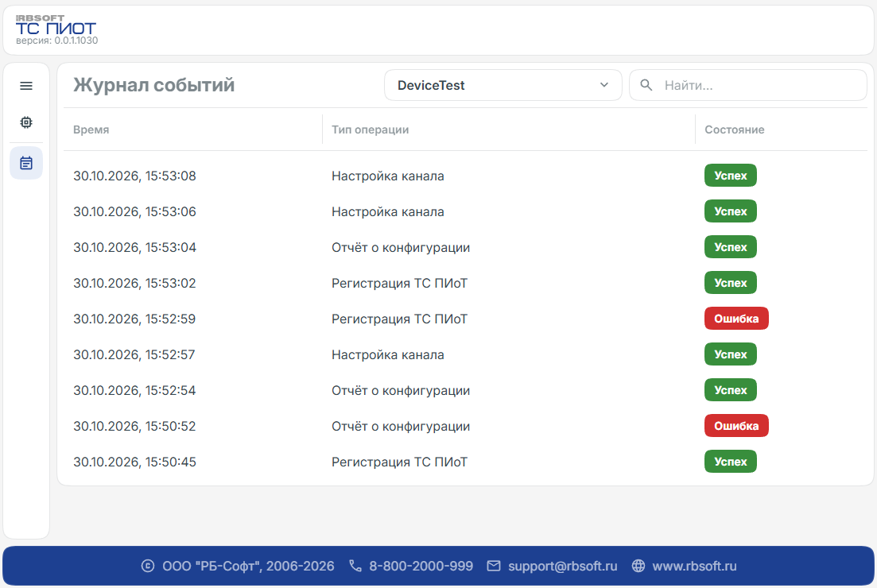Open the hamburger menu in the sidebar
Screen dimensions: 877x588
point(26,86)
